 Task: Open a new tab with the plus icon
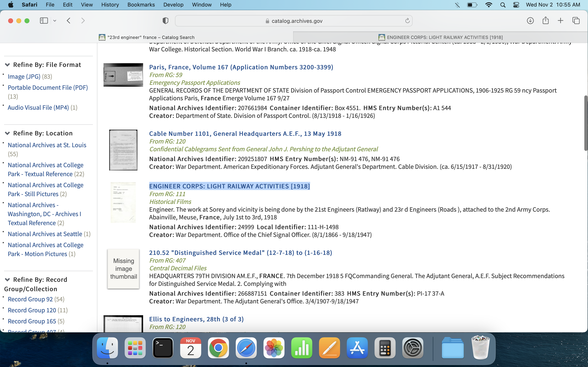[561, 21]
